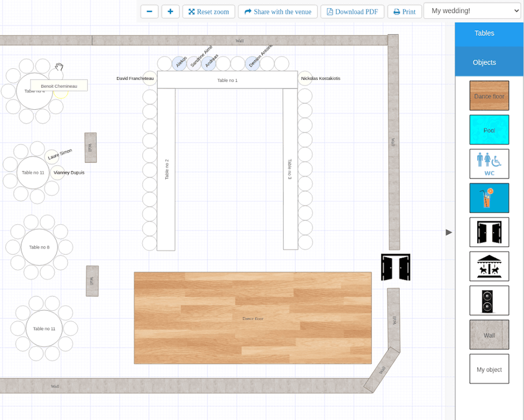Open the My wedding! dropdown
The image size is (524, 420).
pos(472,11)
